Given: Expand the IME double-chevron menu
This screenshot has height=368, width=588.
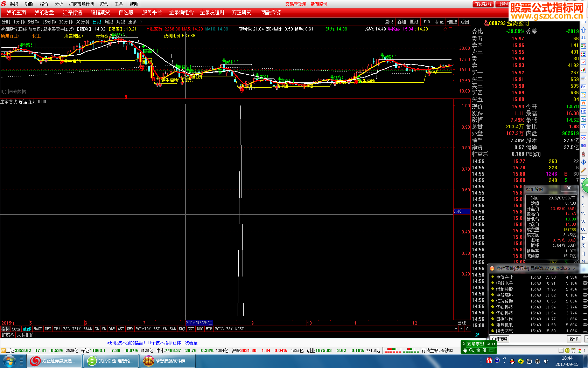Looking at the screenshot, I should tap(464, 344).
